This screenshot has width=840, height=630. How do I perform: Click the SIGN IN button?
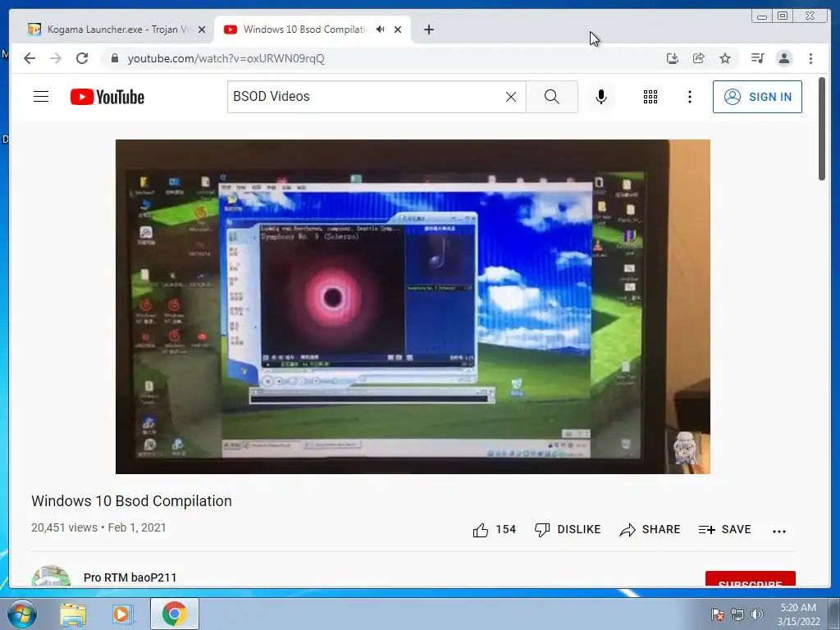tap(757, 97)
